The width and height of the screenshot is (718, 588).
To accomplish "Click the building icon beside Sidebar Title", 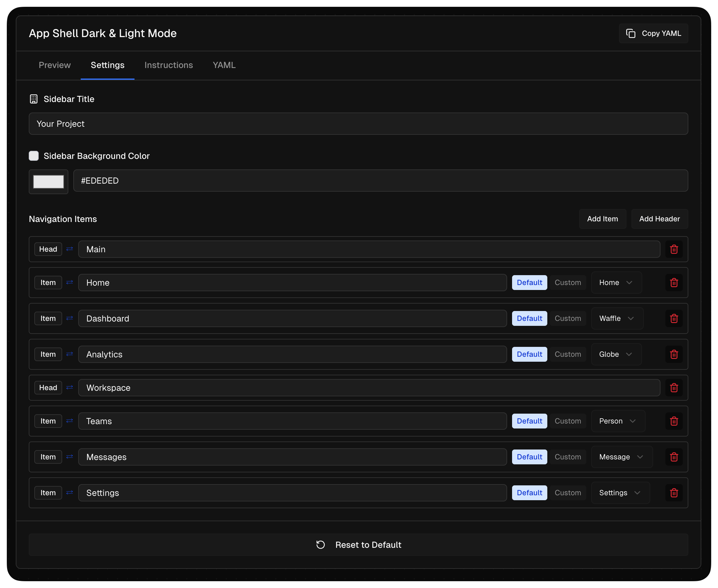I will click(x=33, y=99).
